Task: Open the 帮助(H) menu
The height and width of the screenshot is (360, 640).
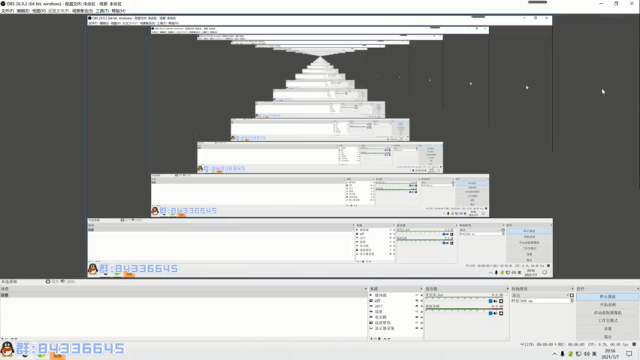Action: click(118, 11)
